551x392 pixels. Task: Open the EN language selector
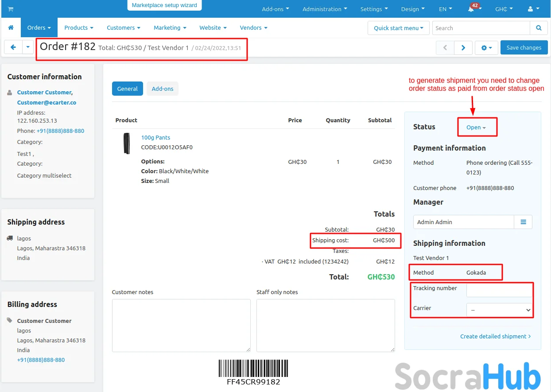446,9
